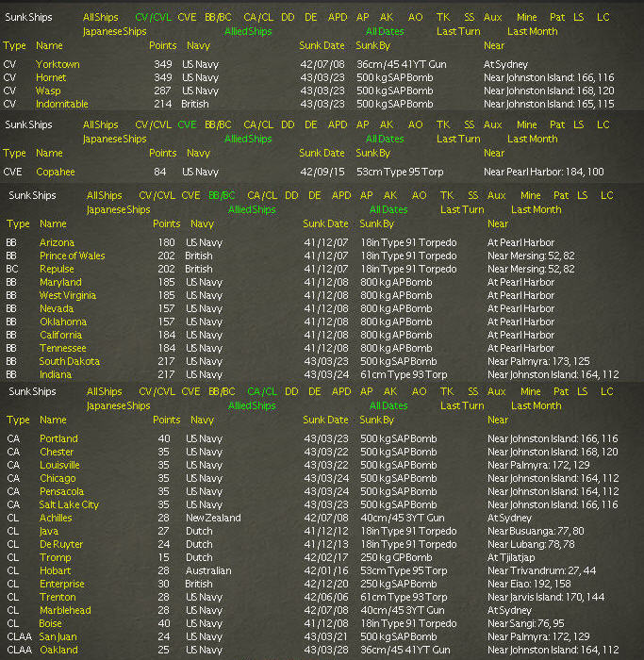The width and height of the screenshot is (644, 660).
Task: Open the Portland cruiser entry
Action: tap(58, 438)
